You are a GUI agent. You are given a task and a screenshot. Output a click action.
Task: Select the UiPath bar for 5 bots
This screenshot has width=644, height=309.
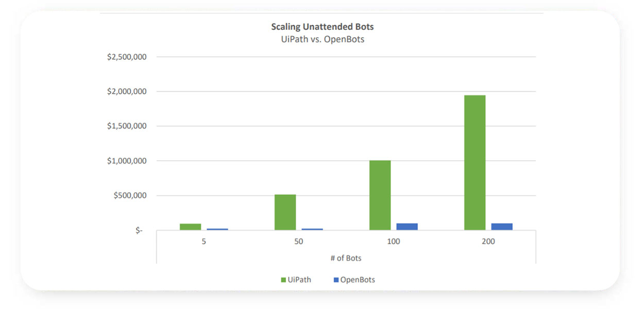pos(191,227)
